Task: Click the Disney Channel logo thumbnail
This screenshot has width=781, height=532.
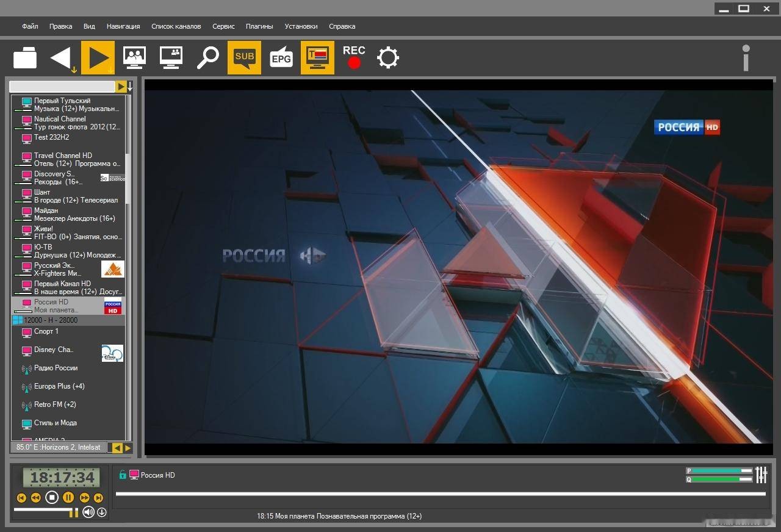Action: pos(112,353)
